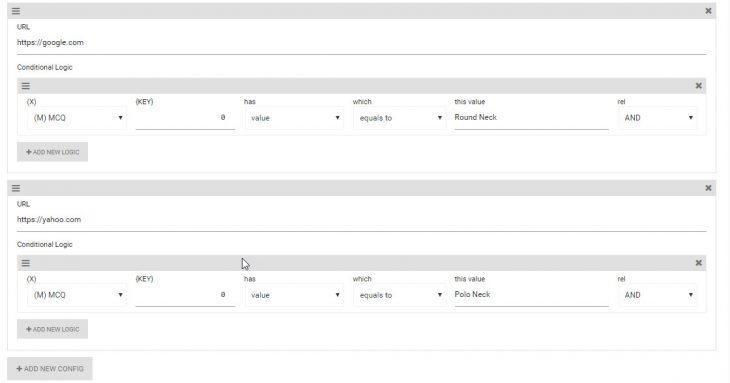The height and width of the screenshot is (383, 730).
Task: Click the Add New Config button
Action: pos(50,369)
